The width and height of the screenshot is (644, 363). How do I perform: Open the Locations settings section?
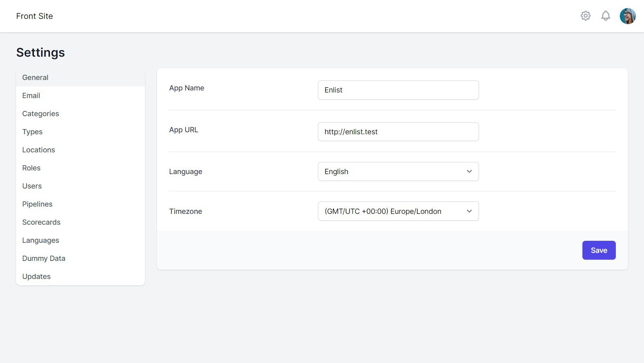(38, 150)
